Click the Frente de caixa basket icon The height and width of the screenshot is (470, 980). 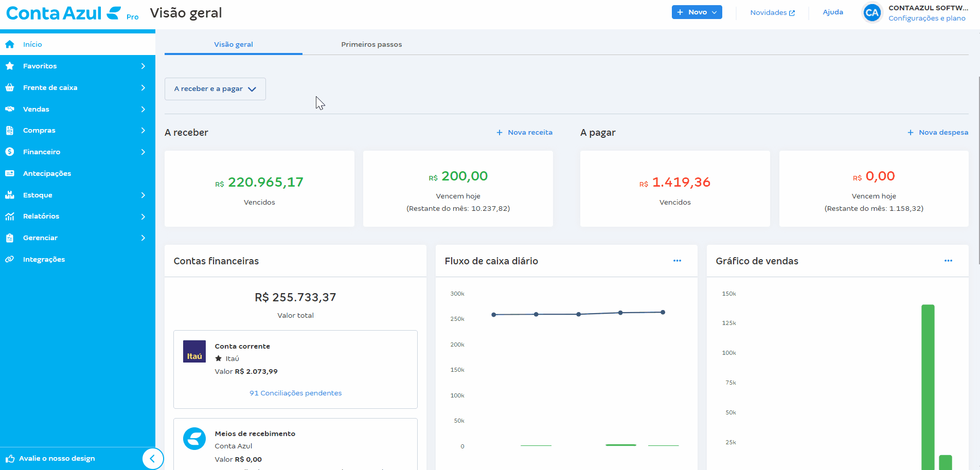[x=10, y=87]
